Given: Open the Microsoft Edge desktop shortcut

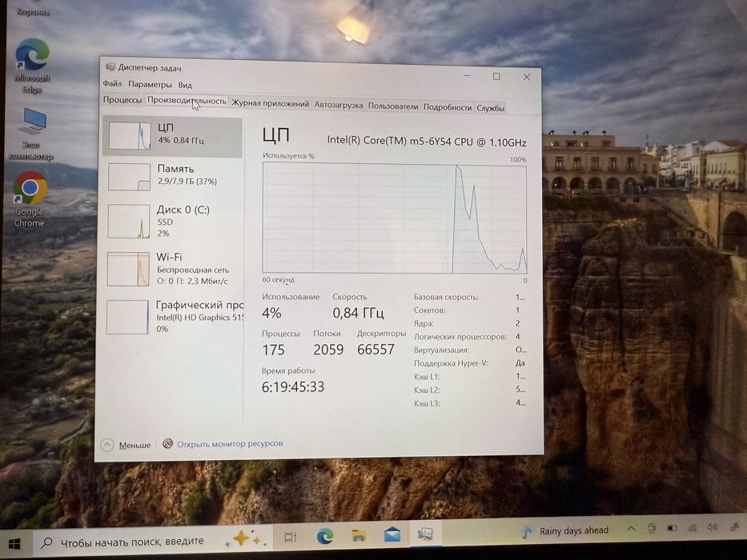Looking at the screenshot, I should 32,66.
